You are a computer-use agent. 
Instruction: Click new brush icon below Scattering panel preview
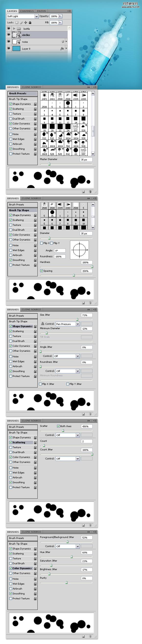(x=83, y=525)
